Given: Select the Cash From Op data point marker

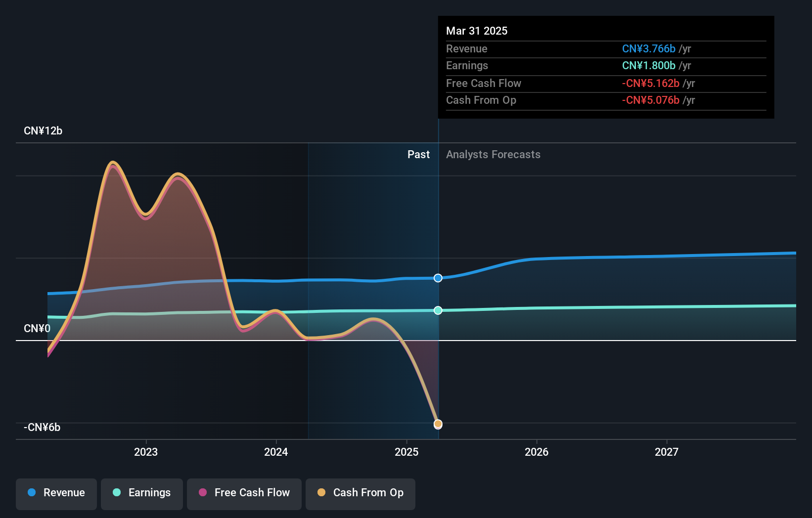Looking at the screenshot, I should pos(438,424).
